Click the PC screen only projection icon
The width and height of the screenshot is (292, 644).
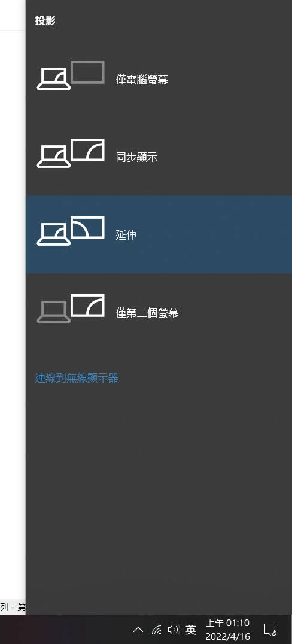(71, 76)
